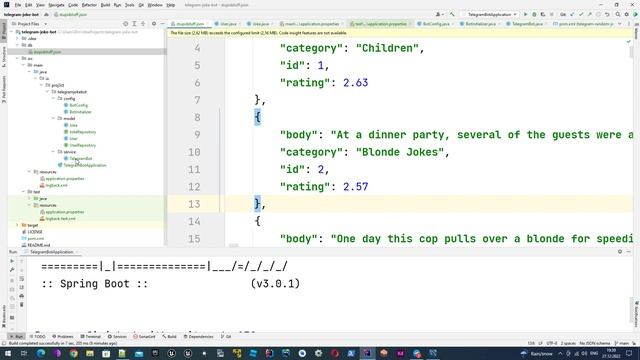Click Git push arrow icon
The width and height of the screenshot is (640, 360).
point(589,15)
